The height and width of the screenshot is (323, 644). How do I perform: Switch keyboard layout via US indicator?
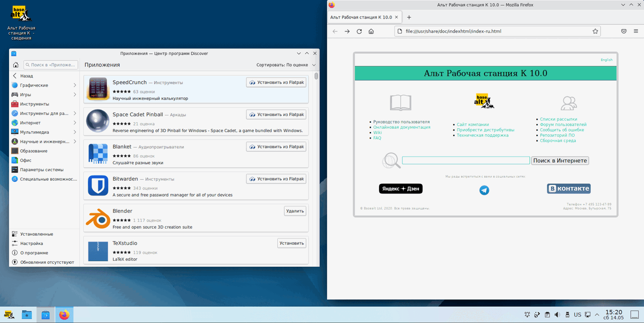(577, 315)
